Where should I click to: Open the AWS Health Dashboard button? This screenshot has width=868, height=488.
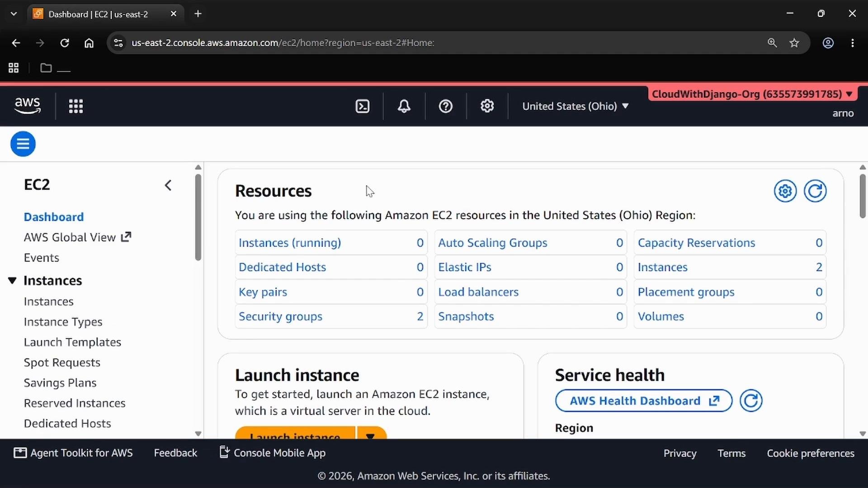pos(643,401)
